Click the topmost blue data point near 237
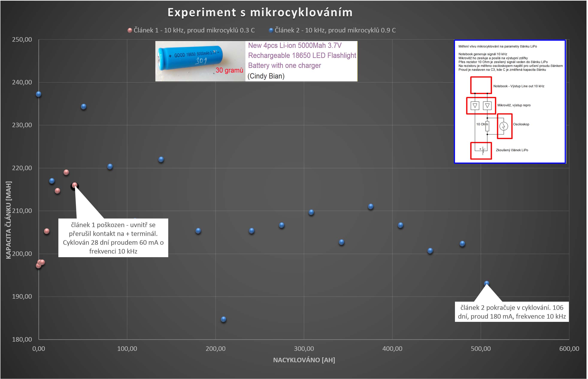The width and height of the screenshot is (588, 379). point(39,94)
